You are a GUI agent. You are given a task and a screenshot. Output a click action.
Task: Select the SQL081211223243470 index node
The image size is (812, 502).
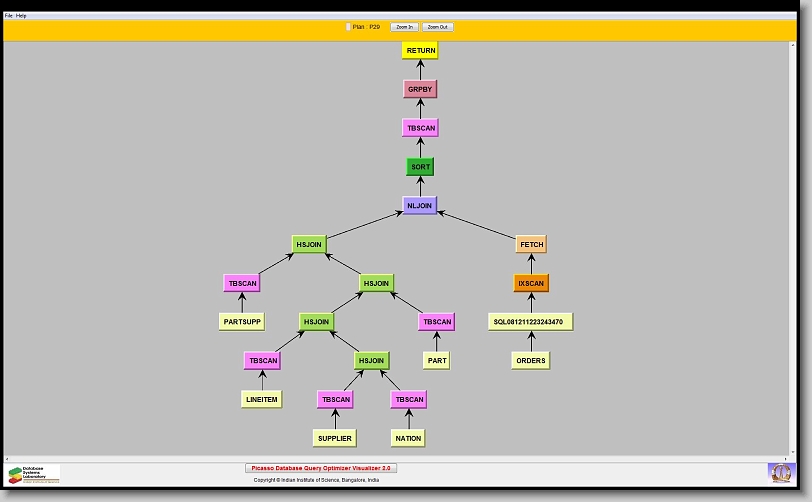tap(531, 322)
